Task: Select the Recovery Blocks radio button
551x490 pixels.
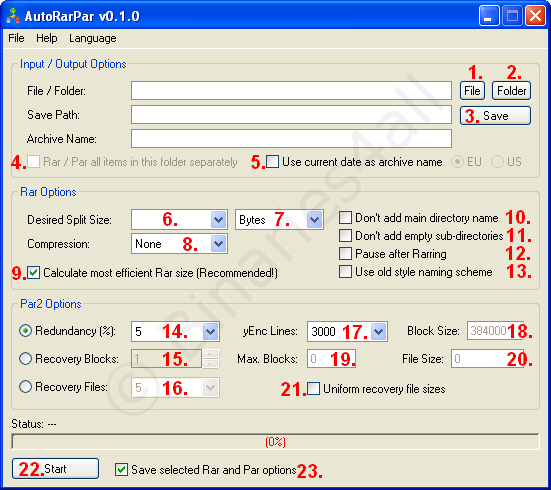Action: (25, 359)
